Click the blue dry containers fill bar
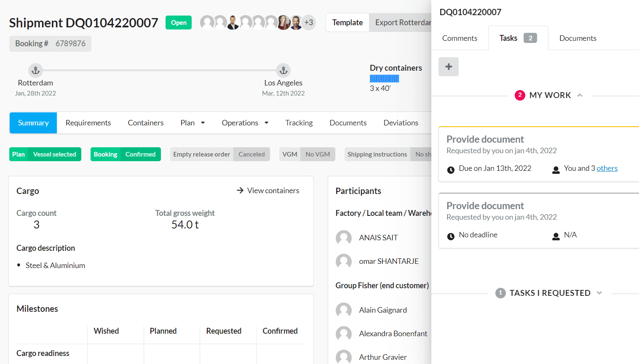639x364 pixels. tap(384, 78)
